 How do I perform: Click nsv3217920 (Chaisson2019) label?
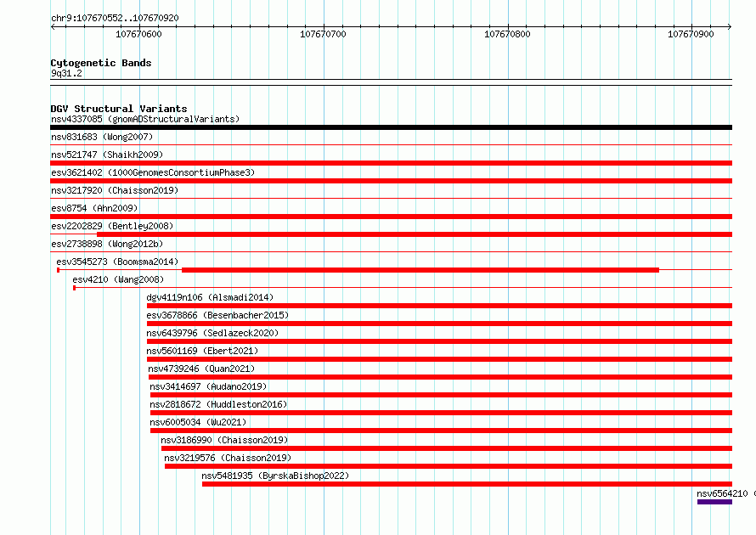coord(115,190)
